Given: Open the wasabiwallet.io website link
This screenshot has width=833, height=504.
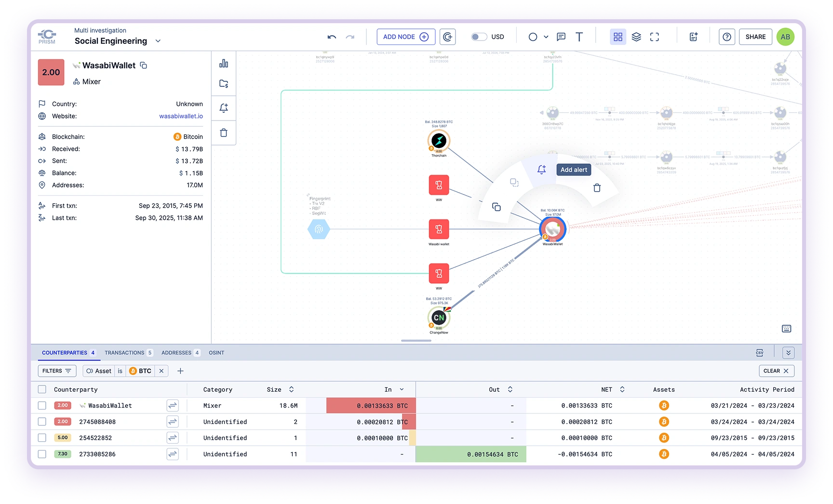Looking at the screenshot, I should point(181,116).
